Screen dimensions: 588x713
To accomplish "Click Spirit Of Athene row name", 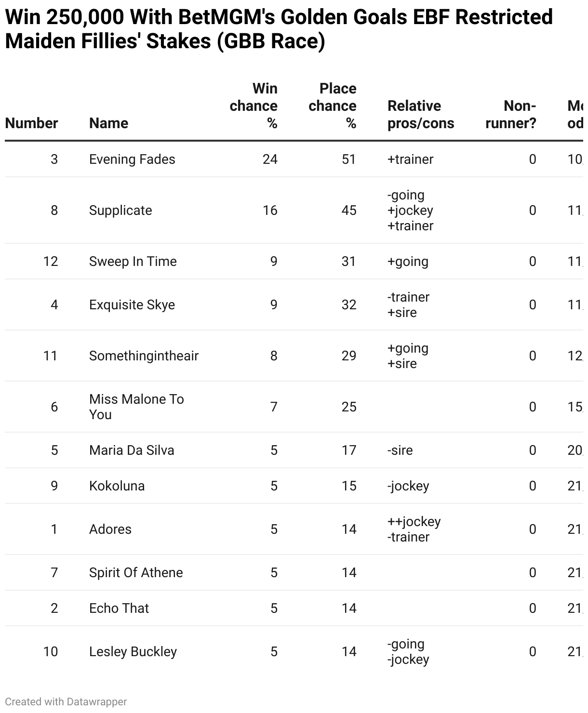I will click(136, 573).
